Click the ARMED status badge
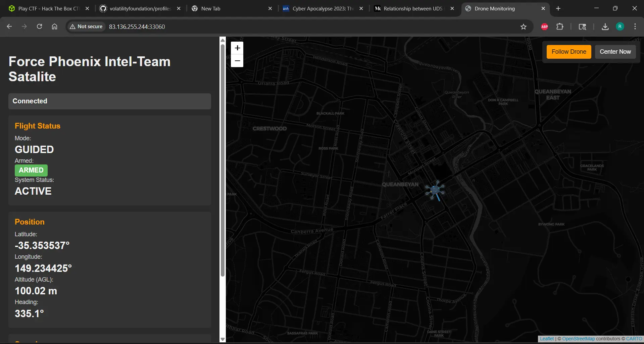The height and width of the screenshot is (344, 644). click(31, 170)
